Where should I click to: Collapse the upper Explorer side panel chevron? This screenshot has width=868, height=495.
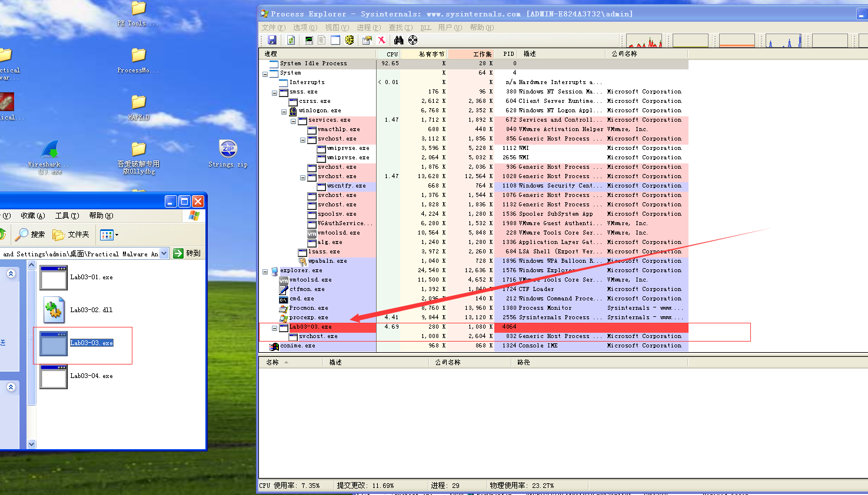click(11, 273)
